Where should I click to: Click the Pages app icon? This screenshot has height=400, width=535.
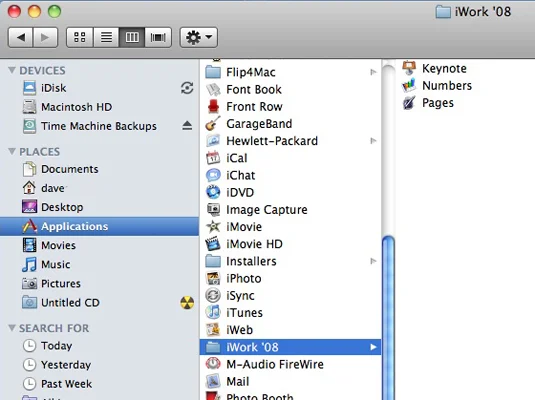tap(409, 103)
